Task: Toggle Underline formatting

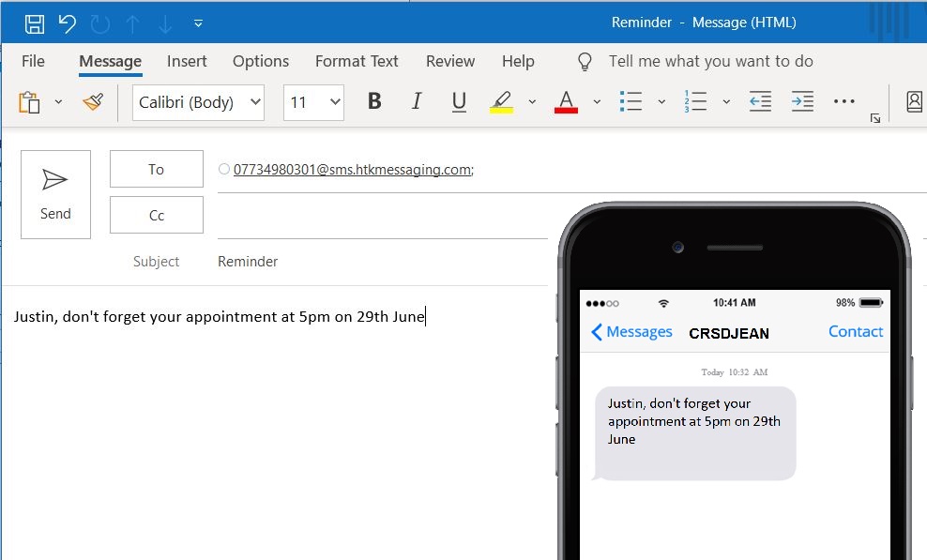Action: 459,101
